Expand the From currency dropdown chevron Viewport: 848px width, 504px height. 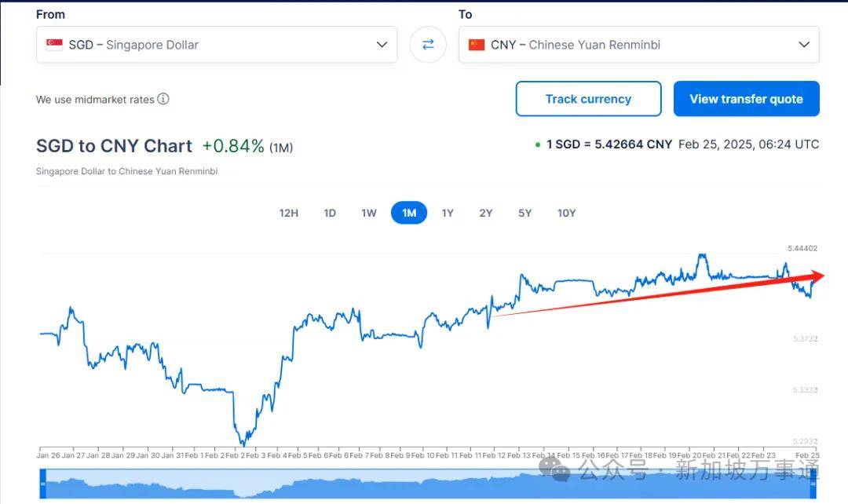pos(382,45)
